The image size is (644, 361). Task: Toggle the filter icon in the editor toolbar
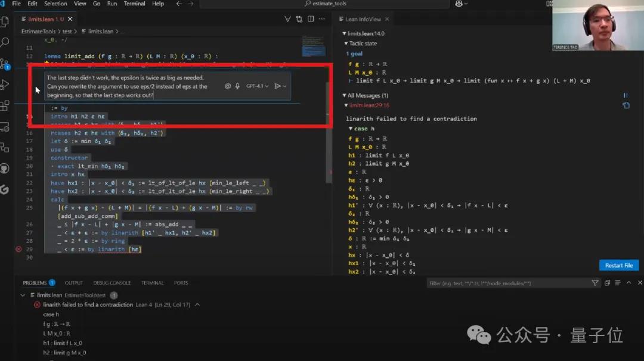[288, 18]
